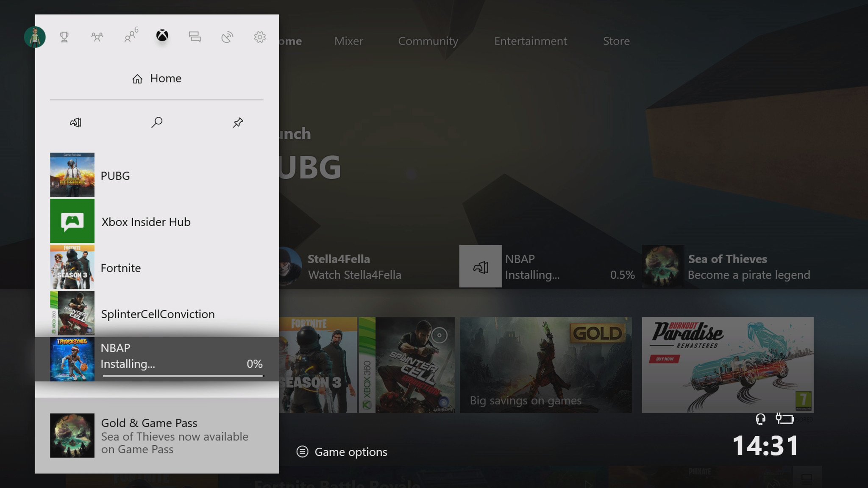Select SplinterCellConviction from list
The height and width of the screenshot is (488, 868).
click(x=157, y=313)
